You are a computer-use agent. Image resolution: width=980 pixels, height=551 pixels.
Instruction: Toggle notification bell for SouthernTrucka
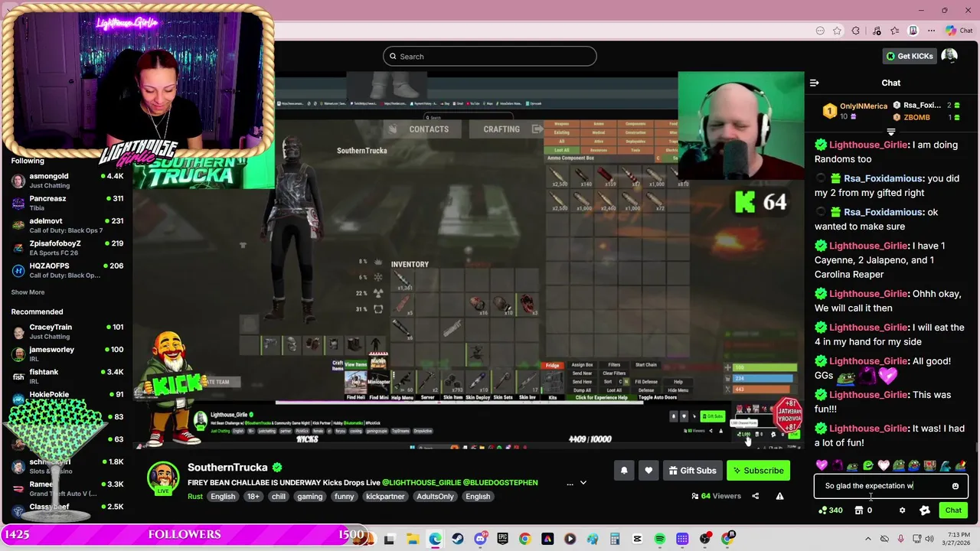(x=624, y=471)
